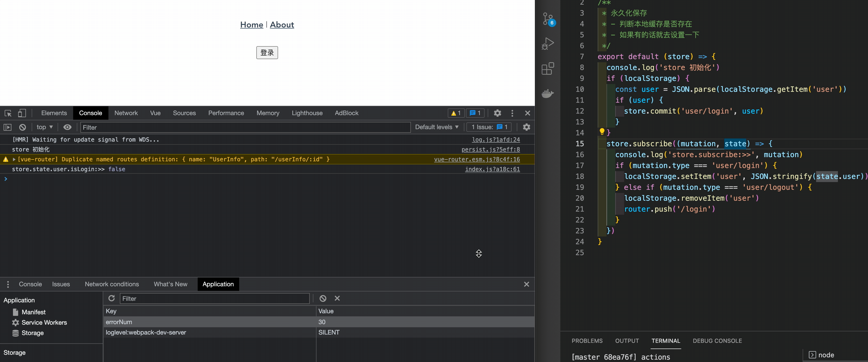Switch to the Sources tab
This screenshot has width=868, height=362.
184,113
